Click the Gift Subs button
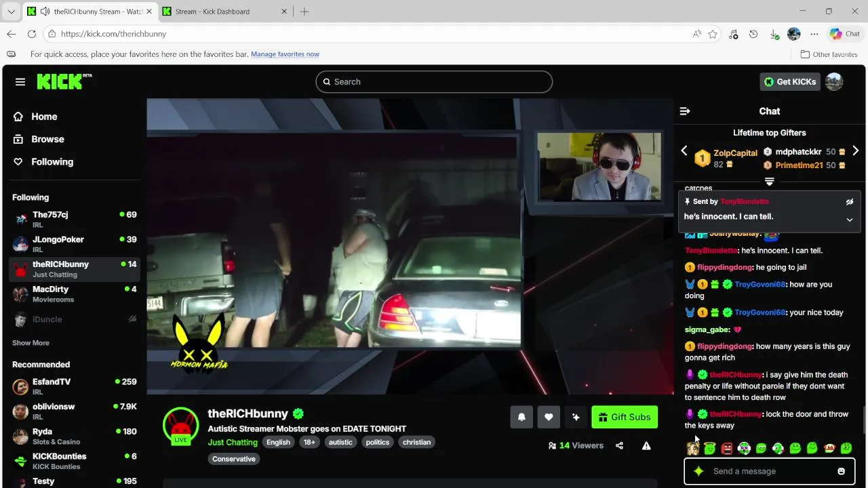Viewport: 868px width, 488px height. 625,418
